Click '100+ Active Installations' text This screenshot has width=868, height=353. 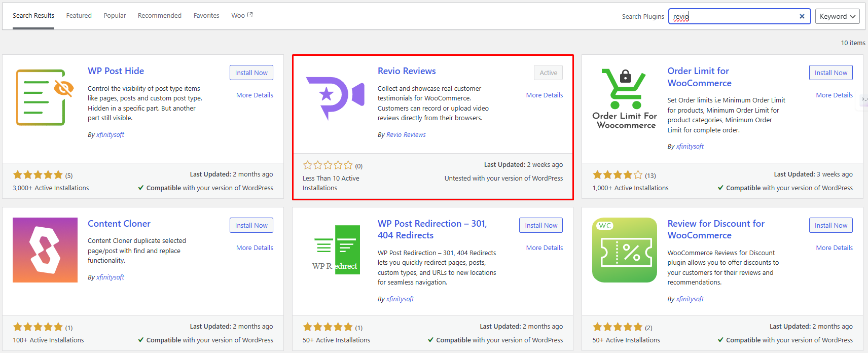click(x=49, y=340)
